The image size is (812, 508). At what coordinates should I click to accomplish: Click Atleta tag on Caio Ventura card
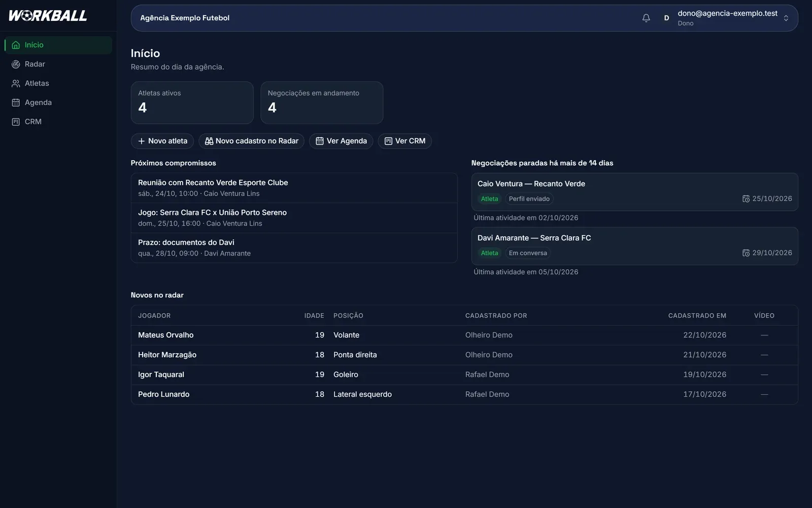click(490, 199)
